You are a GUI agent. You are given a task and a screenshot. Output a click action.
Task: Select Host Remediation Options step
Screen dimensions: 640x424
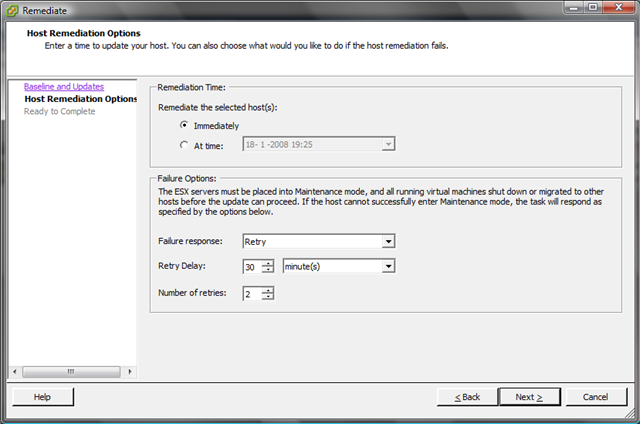pyautogui.click(x=80, y=99)
